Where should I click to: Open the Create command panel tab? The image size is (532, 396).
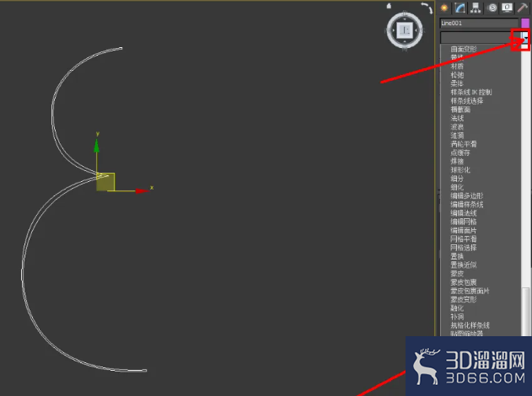[x=444, y=8]
